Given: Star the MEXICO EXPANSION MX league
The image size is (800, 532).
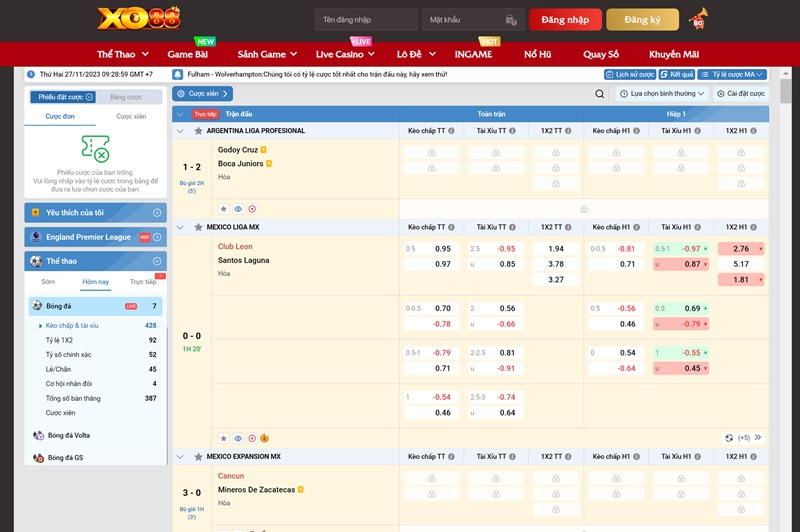Looking at the screenshot, I should pyautogui.click(x=198, y=457).
